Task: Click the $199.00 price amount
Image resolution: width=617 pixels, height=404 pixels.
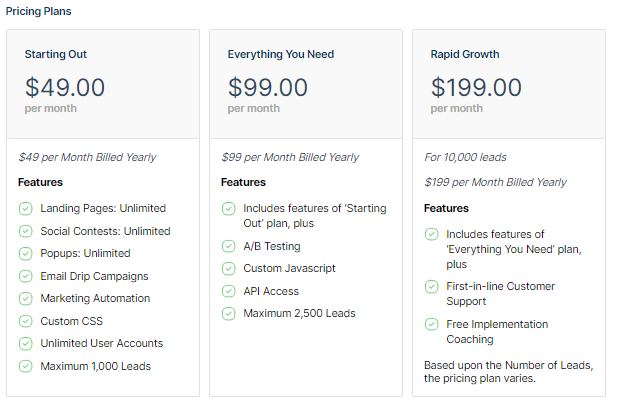Action: (x=476, y=87)
